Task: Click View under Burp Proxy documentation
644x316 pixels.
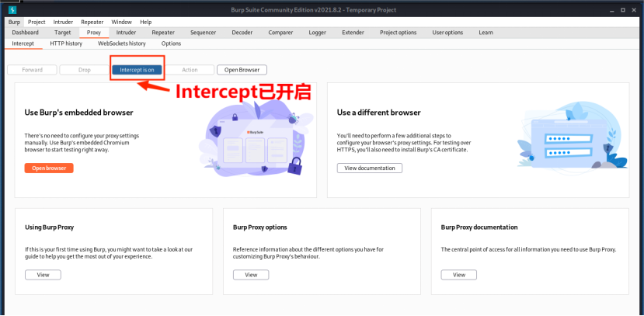Action: point(459,275)
